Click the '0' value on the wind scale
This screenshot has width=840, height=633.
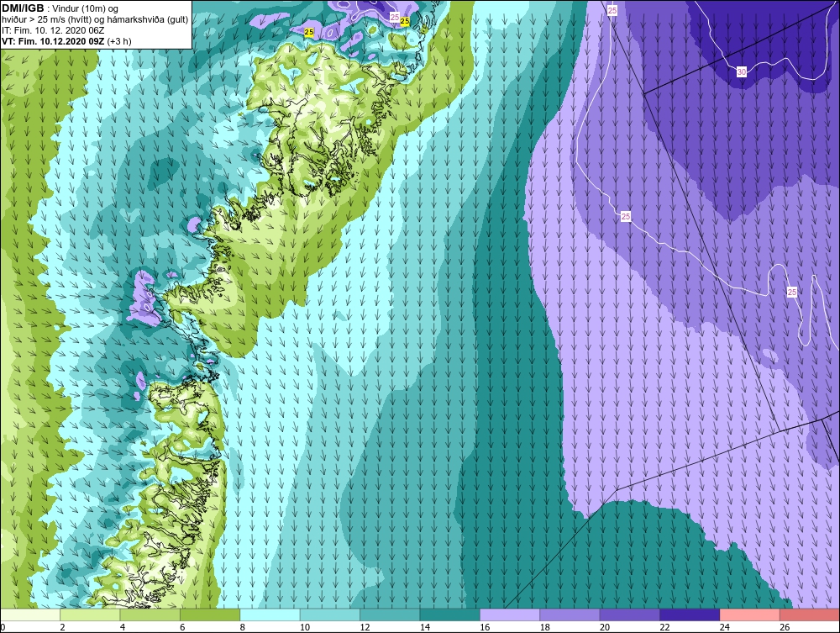[3, 627]
